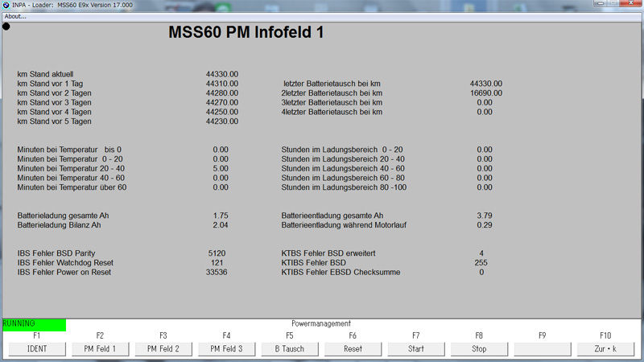Click the empty F9 button

tap(542, 349)
